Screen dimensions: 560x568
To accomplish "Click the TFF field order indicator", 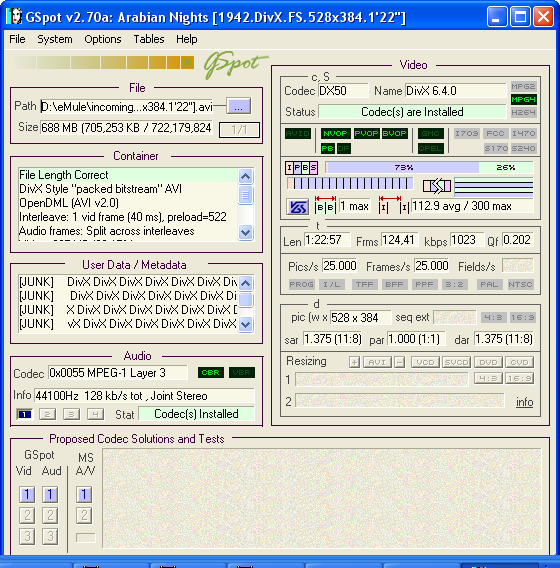I will tap(364, 284).
